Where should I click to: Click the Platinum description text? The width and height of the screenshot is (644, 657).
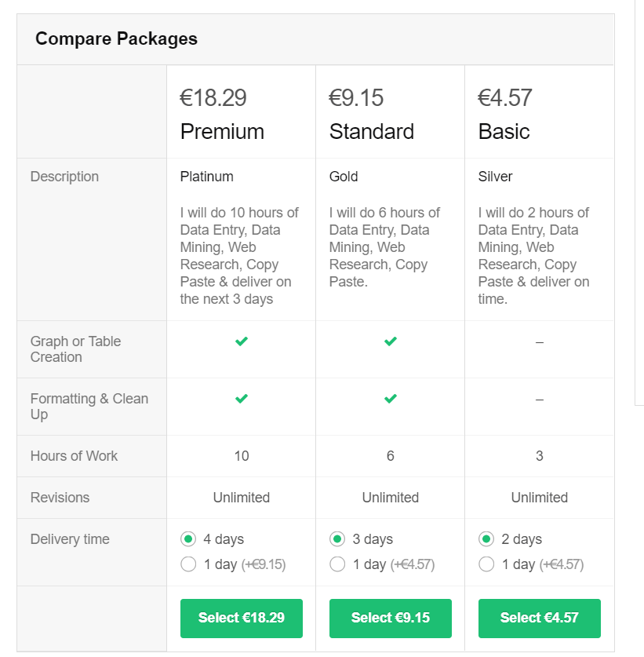(x=206, y=177)
